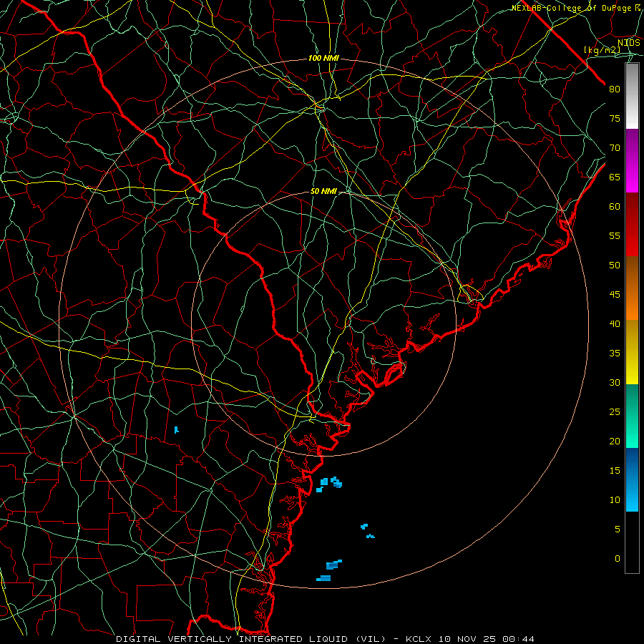
Task: Click the scale value "50" on color bar
Action: click(615, 265)
